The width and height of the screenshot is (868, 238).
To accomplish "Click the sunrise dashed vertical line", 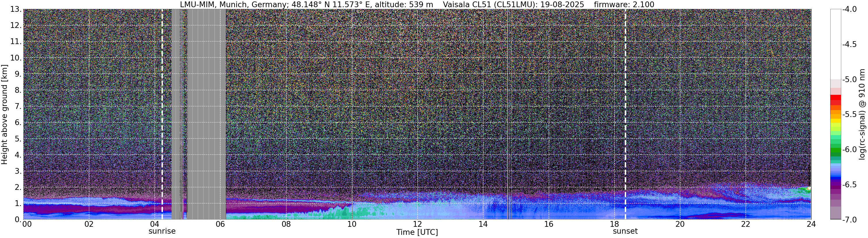I will tap(162, 114).
